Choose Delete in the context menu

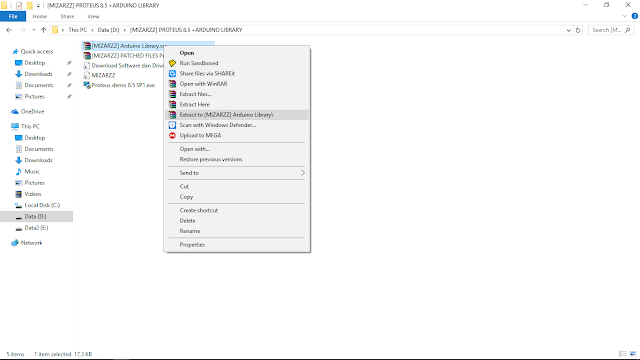(x=237, y=221)
